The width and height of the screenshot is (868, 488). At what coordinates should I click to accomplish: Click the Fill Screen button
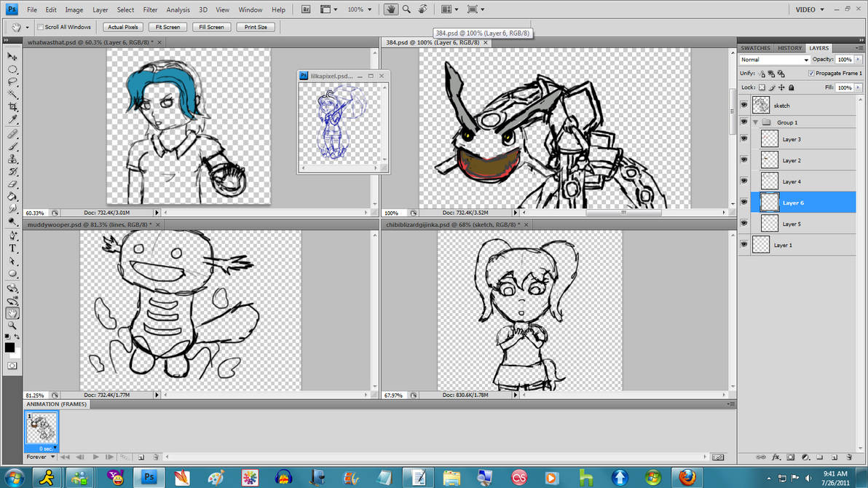pyautogui.click(x=211, y=27)
